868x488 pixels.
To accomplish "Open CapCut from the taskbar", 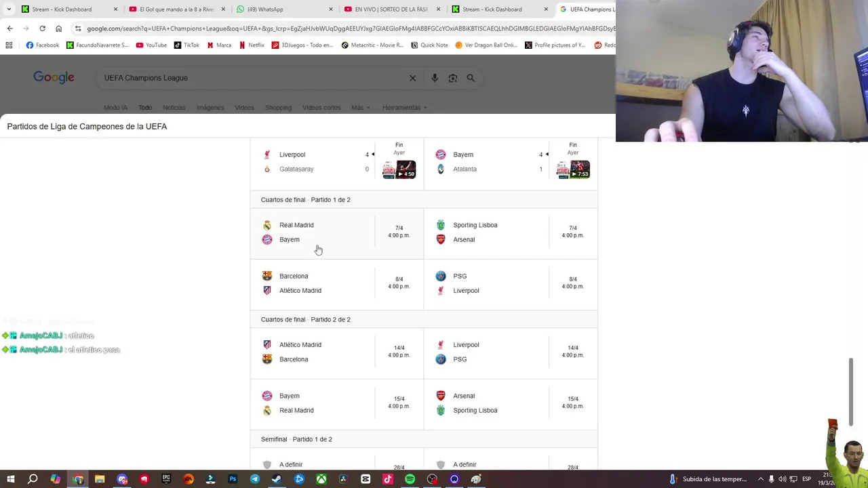I will [x=366, y=479].
